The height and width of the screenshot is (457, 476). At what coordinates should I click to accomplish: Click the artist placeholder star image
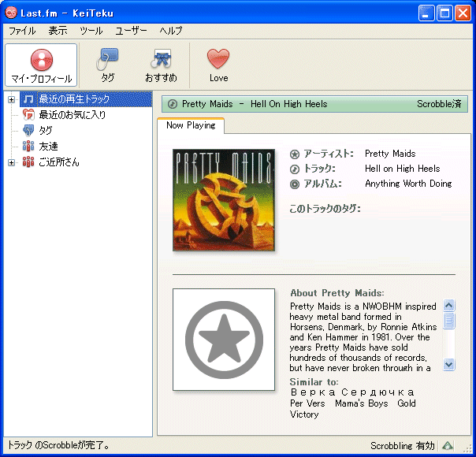pyautogui.click(x=224, y=340)
